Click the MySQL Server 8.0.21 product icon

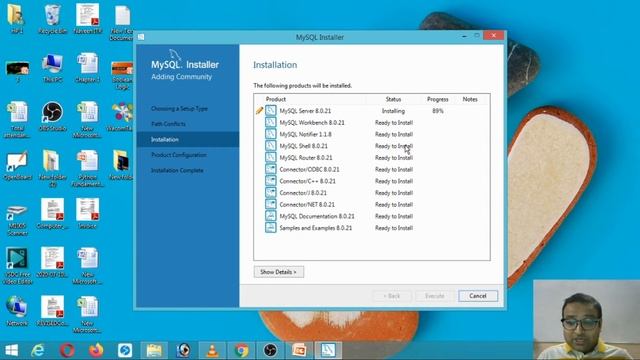271,111
